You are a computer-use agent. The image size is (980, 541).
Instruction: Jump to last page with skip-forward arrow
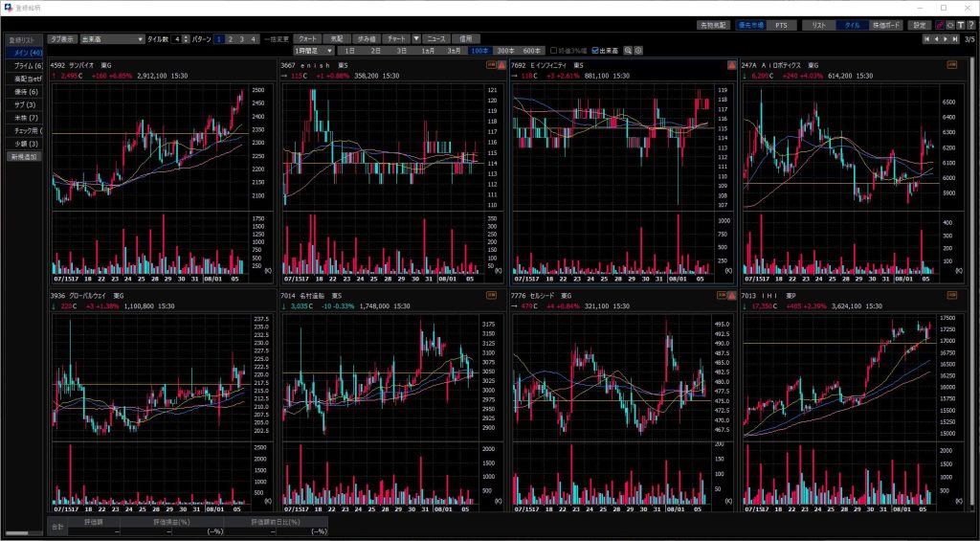coord(953,39)
